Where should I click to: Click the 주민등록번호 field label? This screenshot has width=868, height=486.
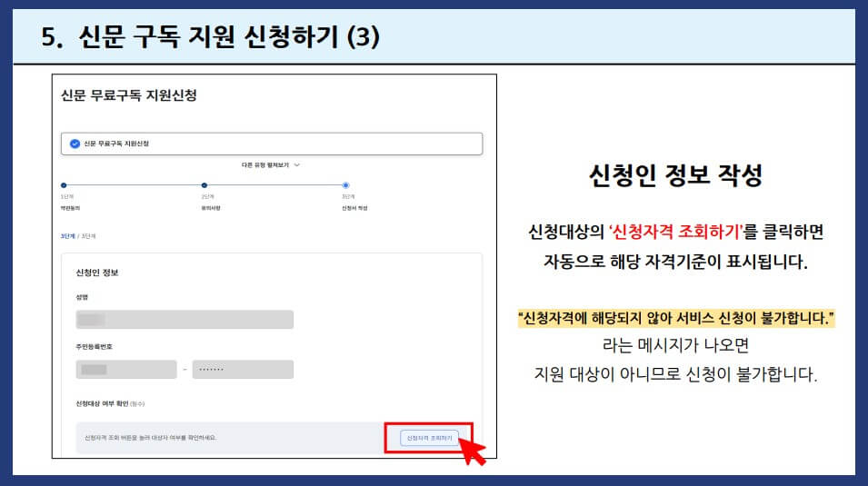click(95, 346)
